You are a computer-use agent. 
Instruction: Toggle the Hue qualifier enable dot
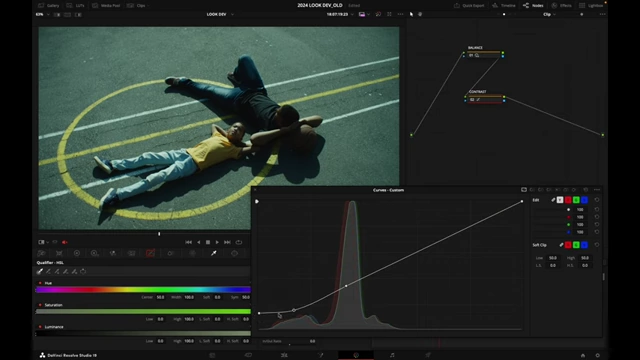coord(40,283)
